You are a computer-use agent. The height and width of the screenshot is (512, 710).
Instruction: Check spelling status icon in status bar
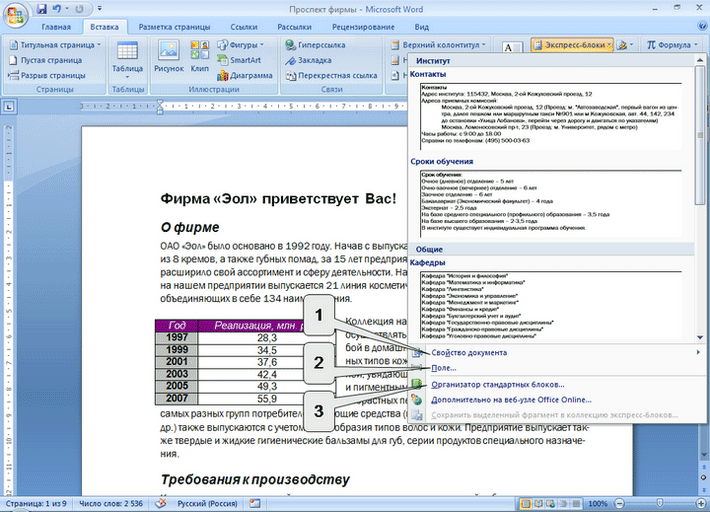[160, 503]
